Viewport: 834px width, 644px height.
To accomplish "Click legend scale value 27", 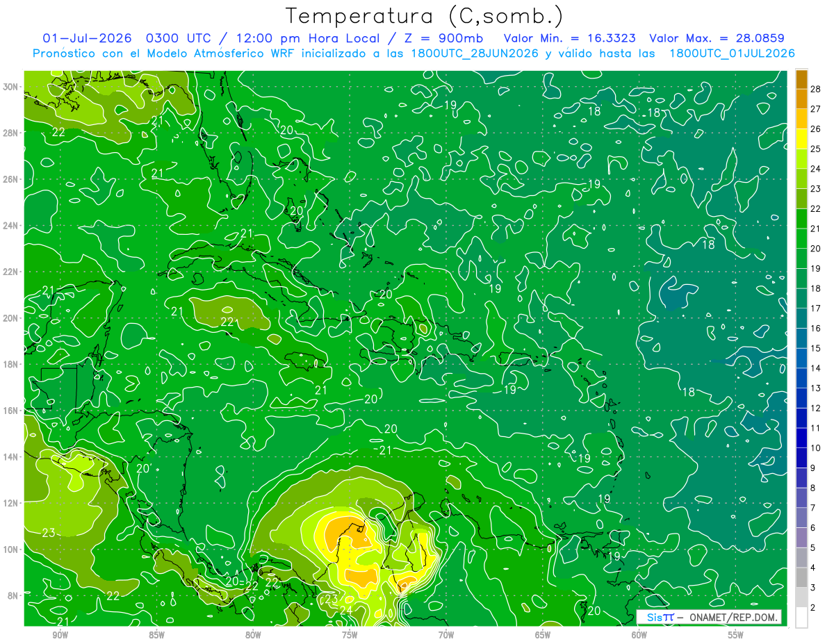I will point(816,108).
